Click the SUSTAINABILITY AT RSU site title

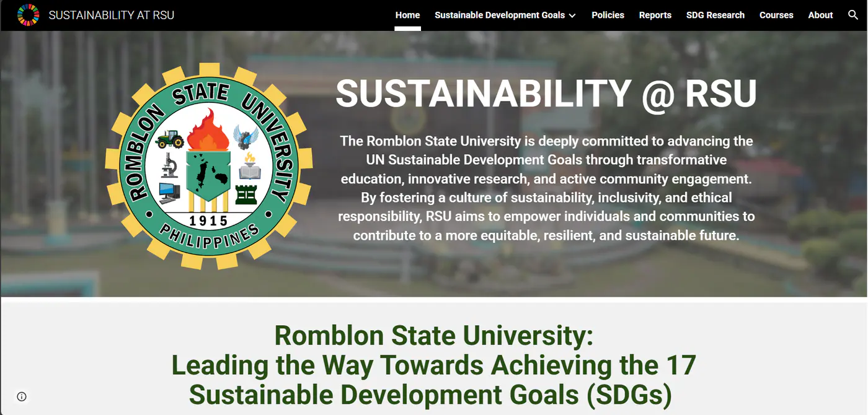(112, 15)
